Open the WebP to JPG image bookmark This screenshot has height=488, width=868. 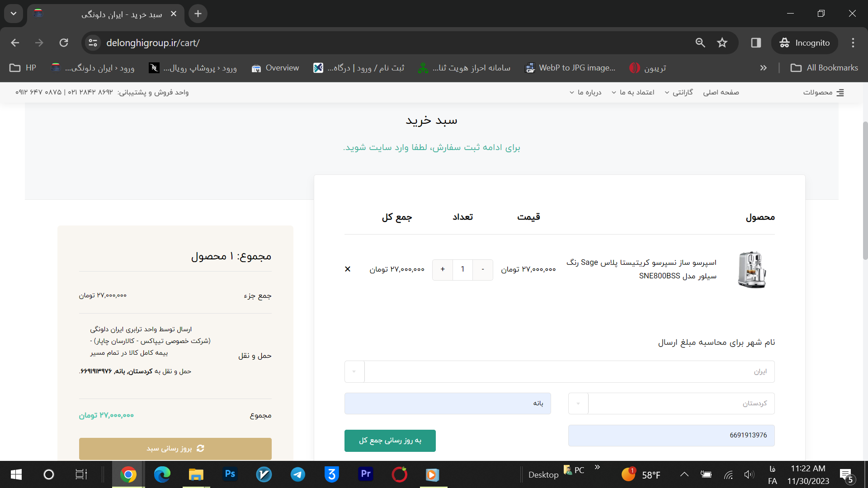pyautogui.click(x=570, y=68)
